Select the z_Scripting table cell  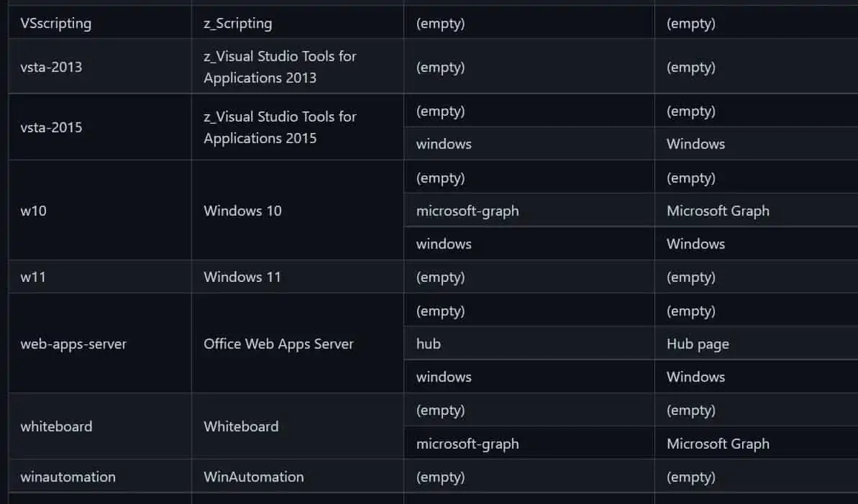click(x=238, y=23)
